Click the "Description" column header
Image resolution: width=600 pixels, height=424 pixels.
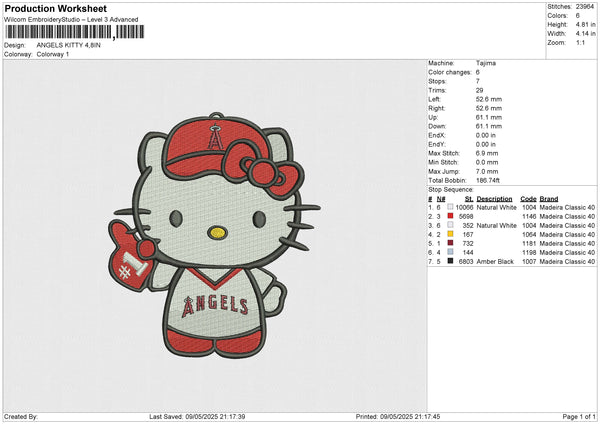coord(494,199)
